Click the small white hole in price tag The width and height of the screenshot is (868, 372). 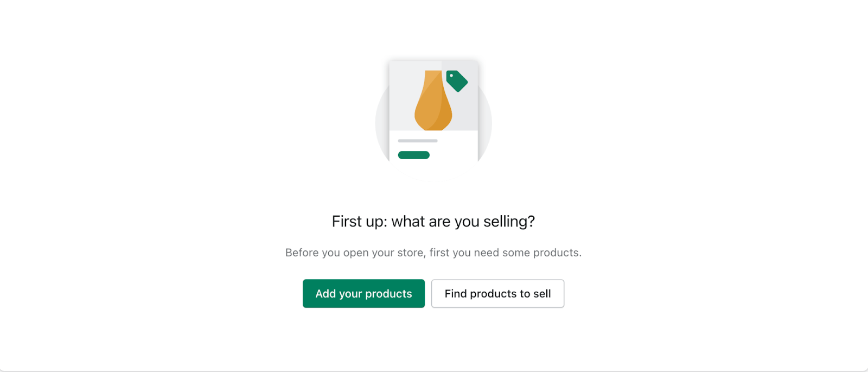(x=451, y=75)
